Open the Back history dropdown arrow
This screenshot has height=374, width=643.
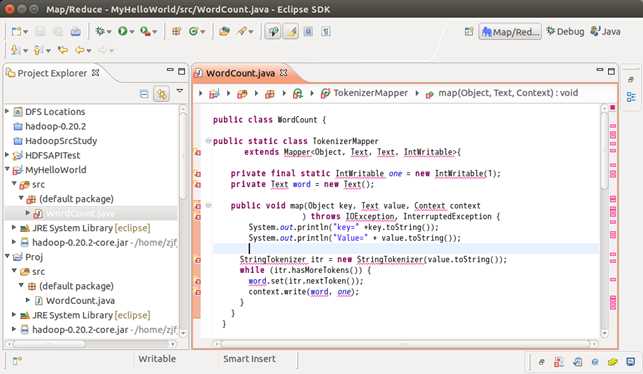(89, 51)
